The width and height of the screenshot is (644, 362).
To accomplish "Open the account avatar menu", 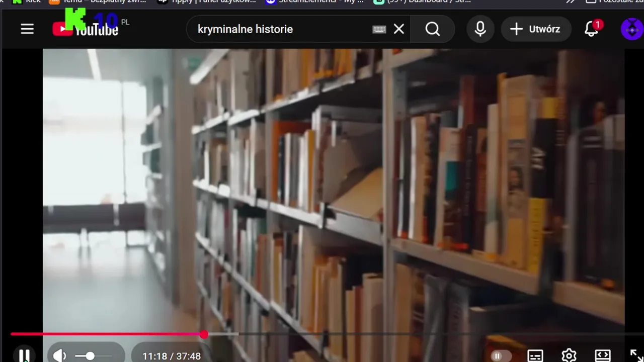I will [632, 29].
